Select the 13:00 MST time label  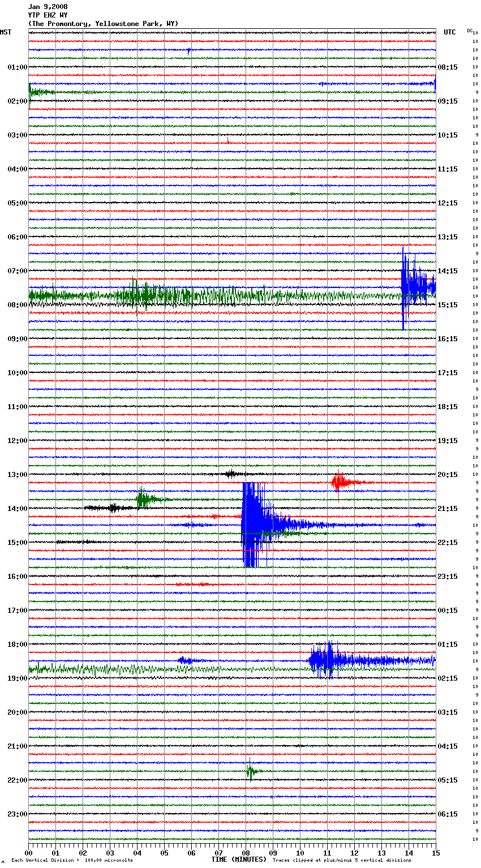pos(18,475)
